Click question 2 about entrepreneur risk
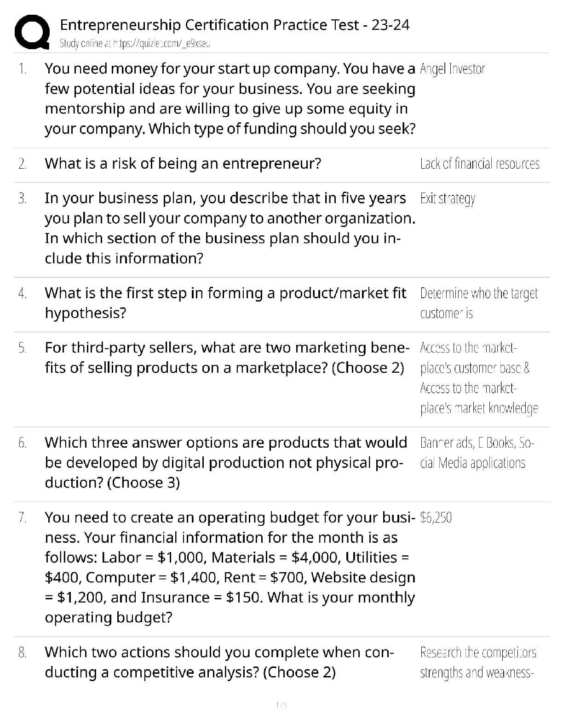563x728 pixels. (x=183, y=164)
